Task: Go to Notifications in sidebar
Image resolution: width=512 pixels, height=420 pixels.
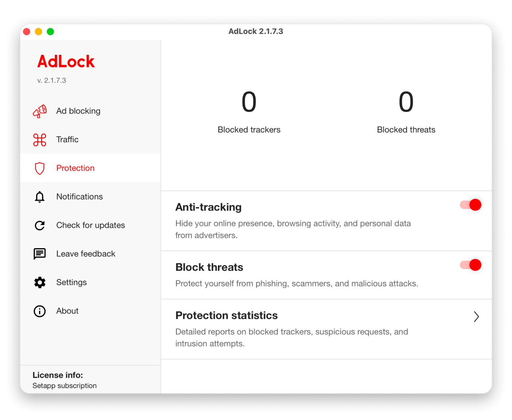Action: pyautogui.click(x=90, y=197)
